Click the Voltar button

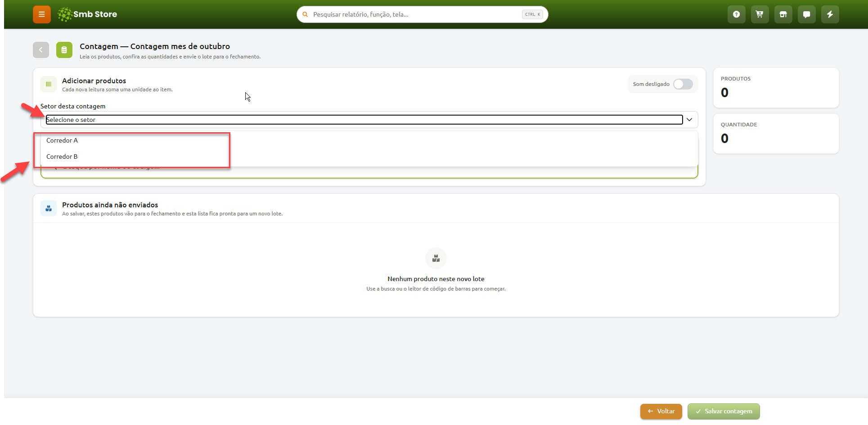tap(661, 412)
